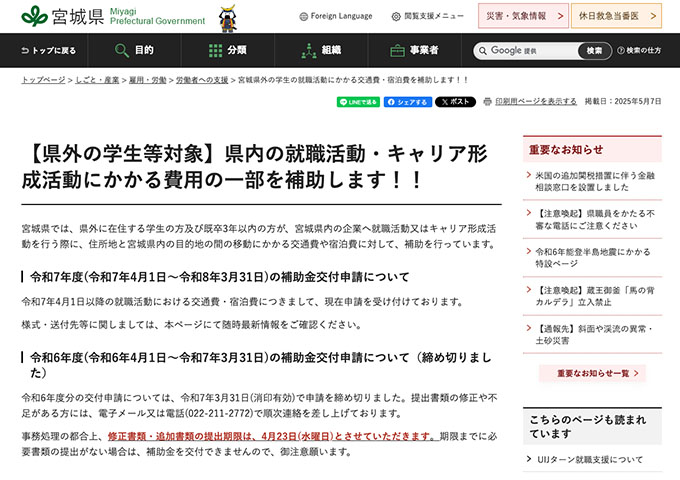Click the samurai mascot character icon
This screenshot has width=680, height=480.
[228, 19]
